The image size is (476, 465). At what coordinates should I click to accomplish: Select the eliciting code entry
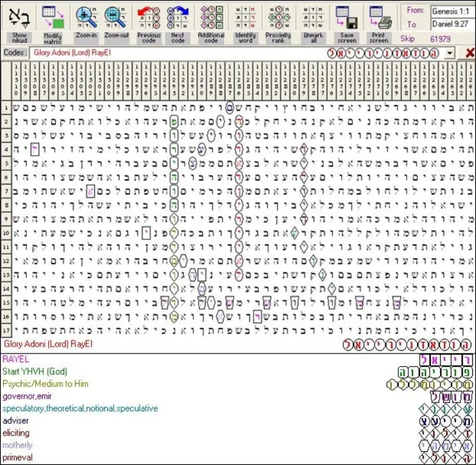point(16,433)
